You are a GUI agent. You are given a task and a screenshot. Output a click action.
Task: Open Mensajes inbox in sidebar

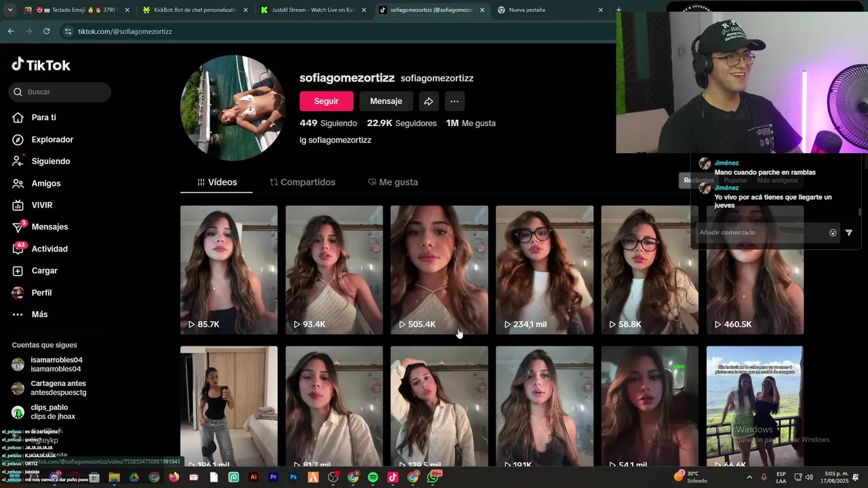39,226
